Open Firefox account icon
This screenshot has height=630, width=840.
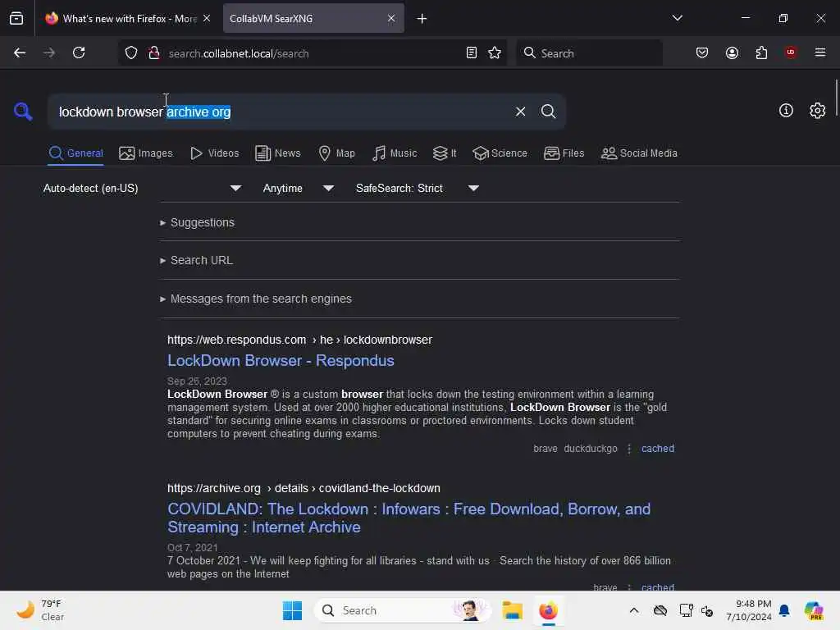click(x=732, y=52)
